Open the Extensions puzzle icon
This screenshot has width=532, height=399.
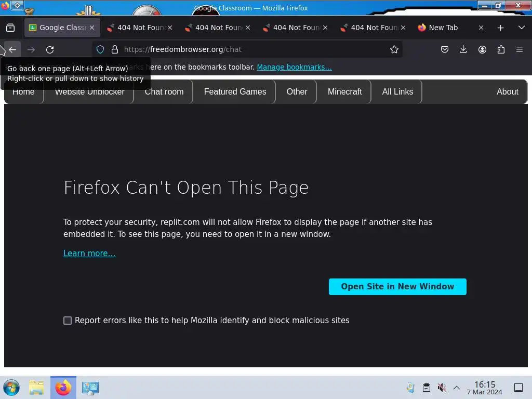coord(501,49)
